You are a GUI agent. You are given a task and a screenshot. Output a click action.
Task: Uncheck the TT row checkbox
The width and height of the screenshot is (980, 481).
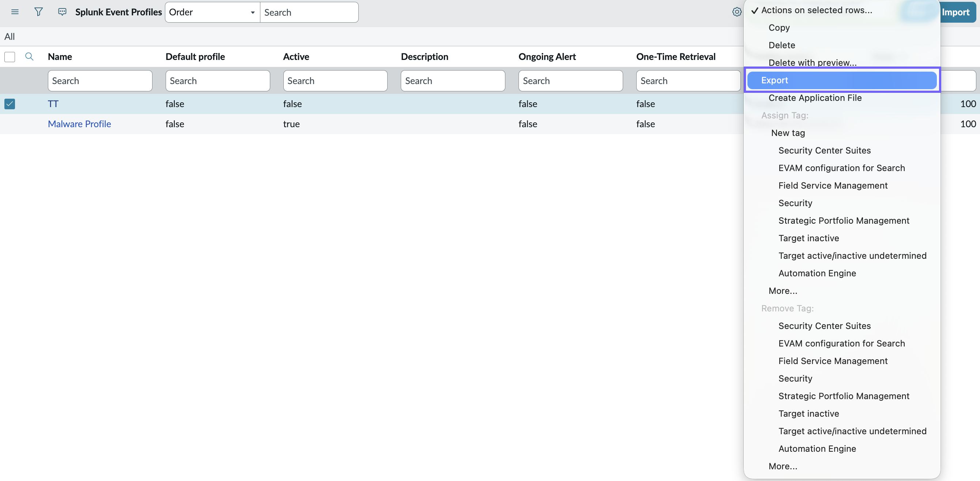coord(10,104)
